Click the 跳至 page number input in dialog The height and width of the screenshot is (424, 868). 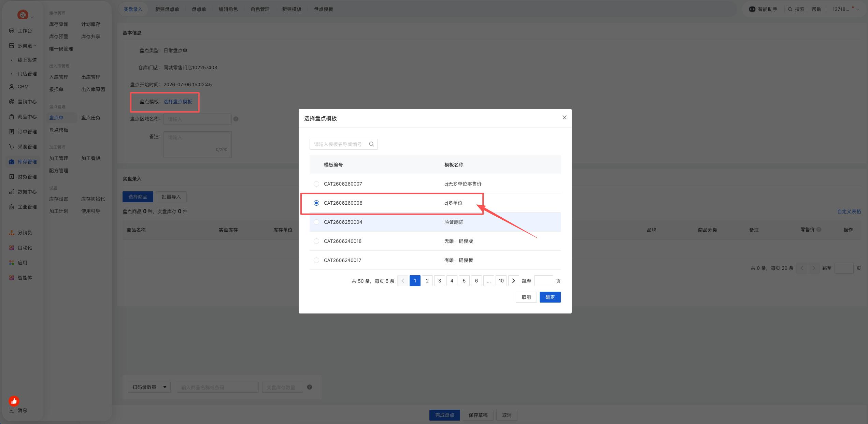(x=544, y=281)
